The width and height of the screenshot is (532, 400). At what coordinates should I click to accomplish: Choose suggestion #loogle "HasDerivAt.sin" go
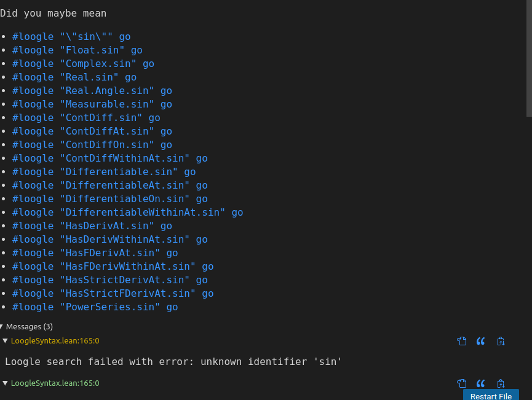92,226
